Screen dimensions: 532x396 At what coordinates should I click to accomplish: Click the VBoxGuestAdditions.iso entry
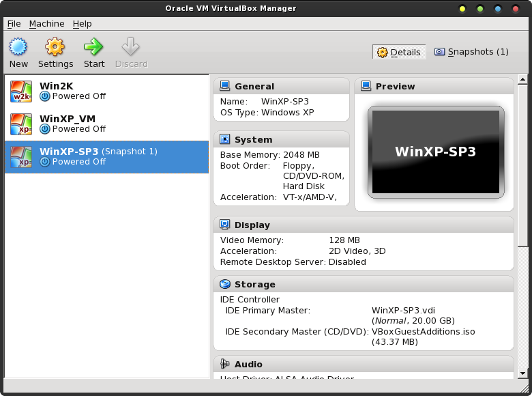(424, 331)
